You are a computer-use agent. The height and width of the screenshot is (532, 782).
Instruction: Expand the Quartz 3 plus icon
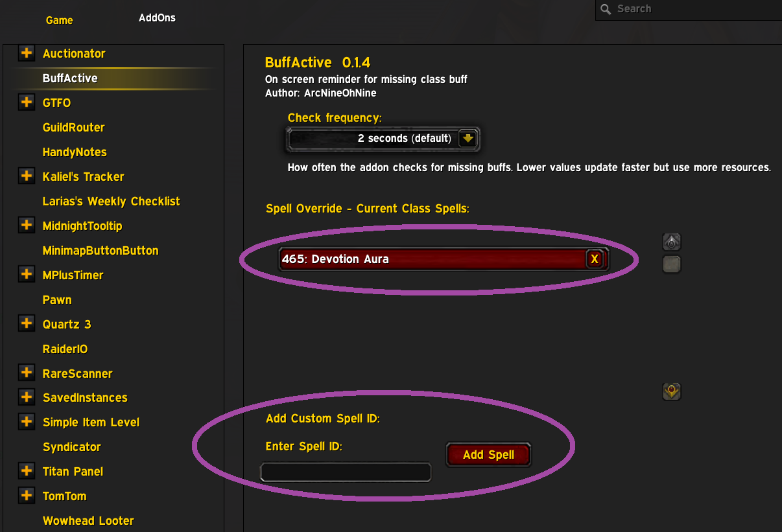pos(27,324)
